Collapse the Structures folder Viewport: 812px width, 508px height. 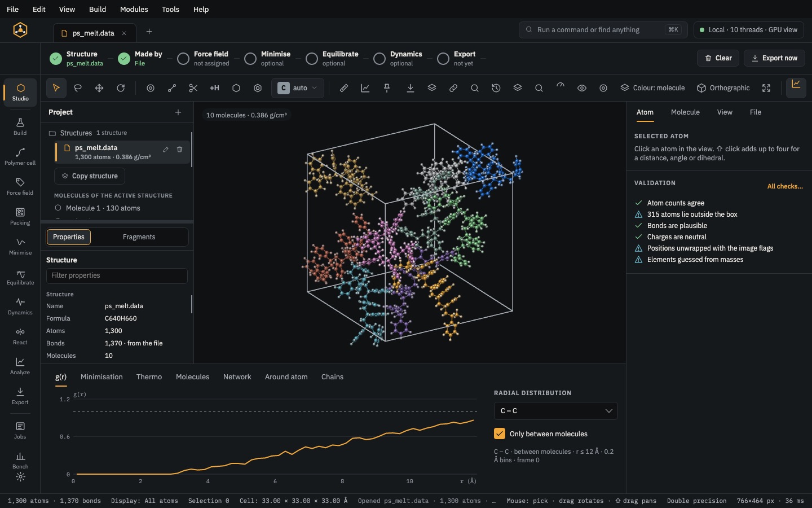pyautogui.click(x=88, y=133)
